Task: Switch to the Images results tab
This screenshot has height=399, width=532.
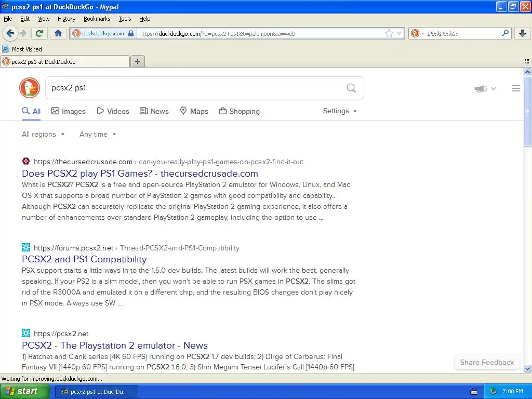Action: (x=68, y=111)
